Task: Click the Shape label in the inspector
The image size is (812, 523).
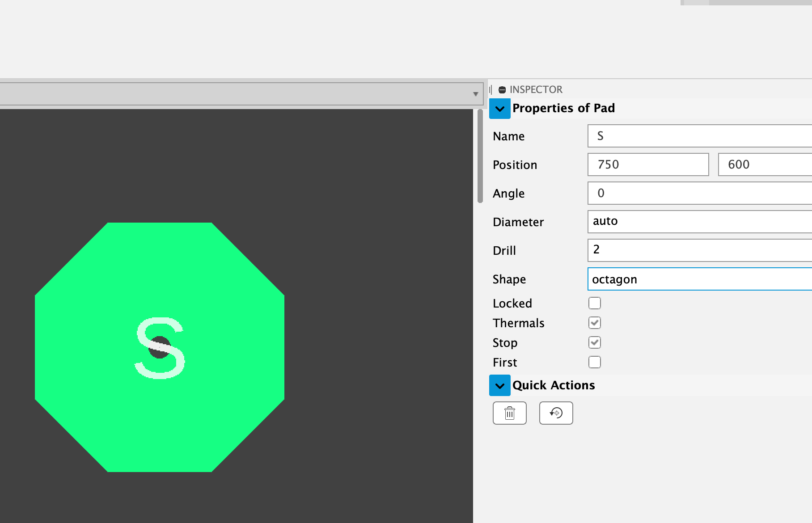Action: tap(509, 279)
